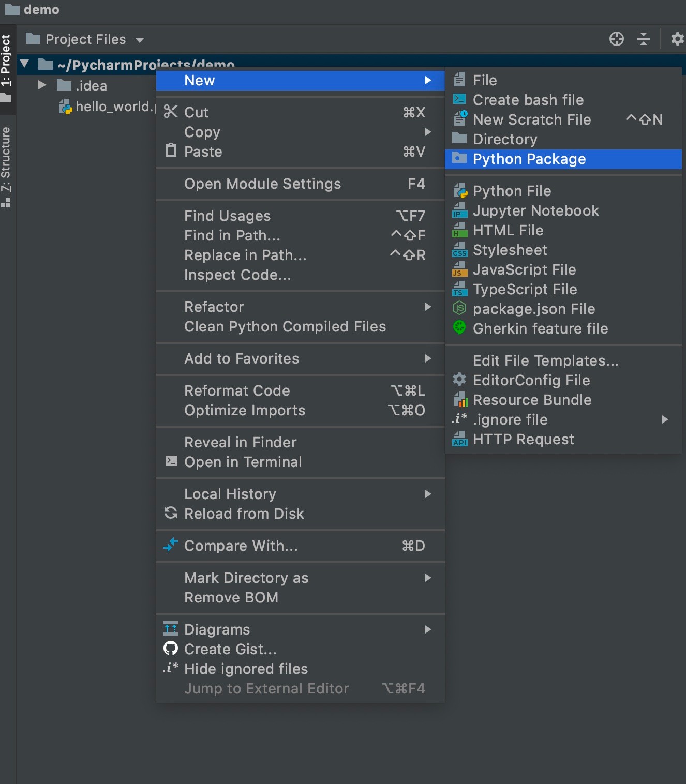The height and width of the screenshot is (784, 686).
Task: Expand Add to Favorites submenu arrow
Action: [428, 358]
